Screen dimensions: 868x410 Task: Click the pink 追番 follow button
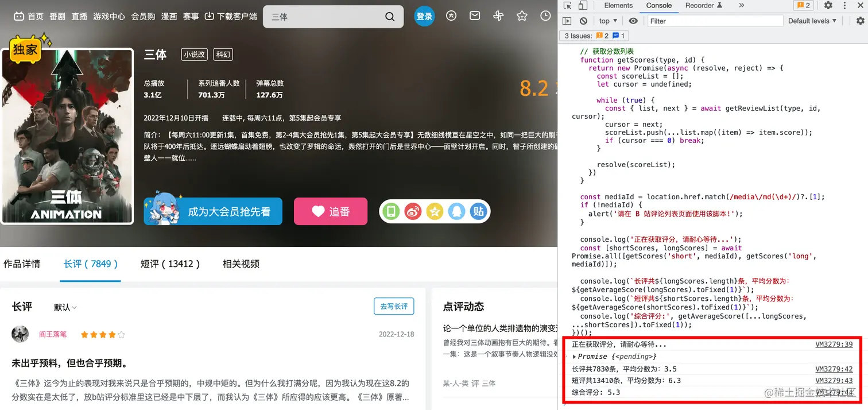point(331,211)
